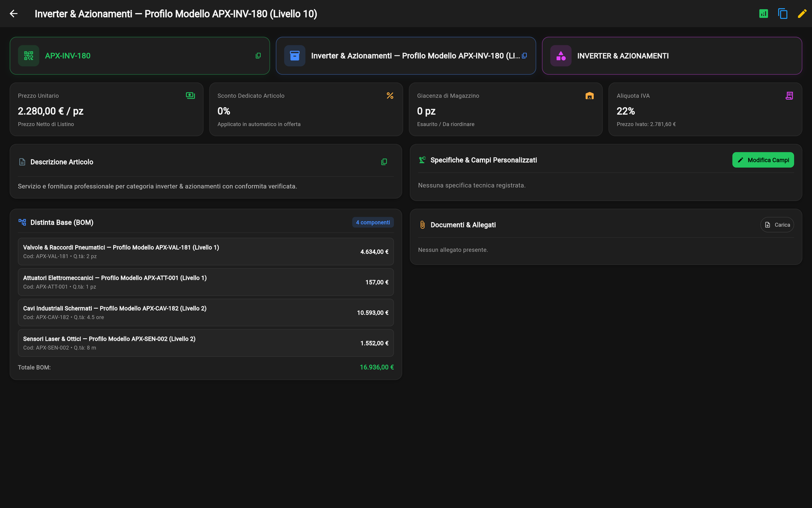Click Applicato in automatico in offerta
812x508 pixels.
point(259,124)
